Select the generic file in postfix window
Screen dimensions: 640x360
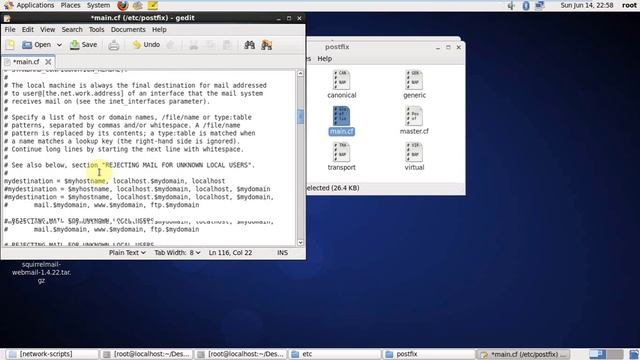pos(414,84)
